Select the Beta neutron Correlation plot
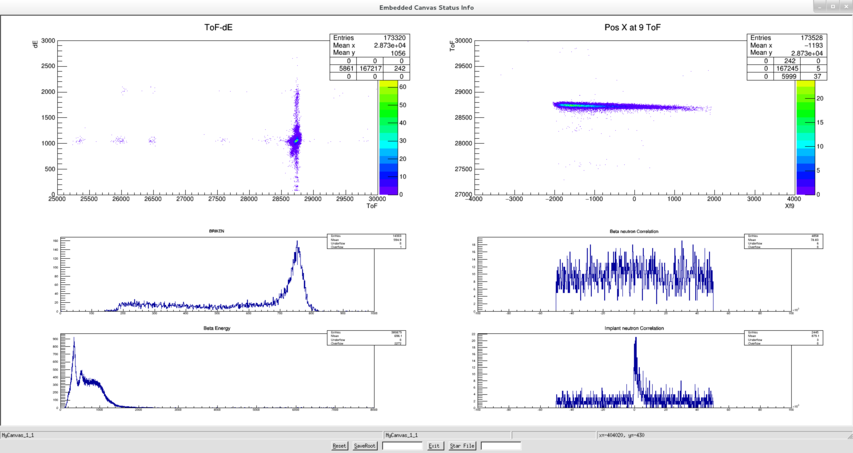Viewport: 853px width, 453px height. [635, 273]
